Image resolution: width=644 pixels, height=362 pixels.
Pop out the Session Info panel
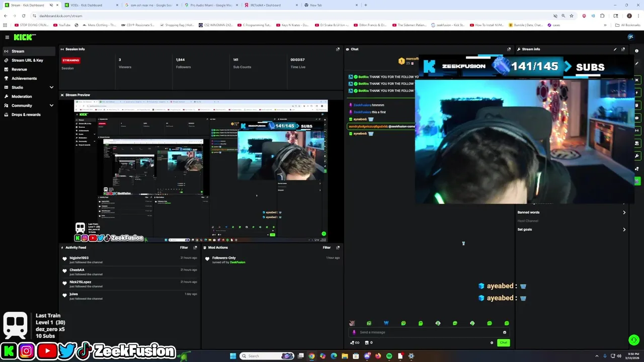338,49
